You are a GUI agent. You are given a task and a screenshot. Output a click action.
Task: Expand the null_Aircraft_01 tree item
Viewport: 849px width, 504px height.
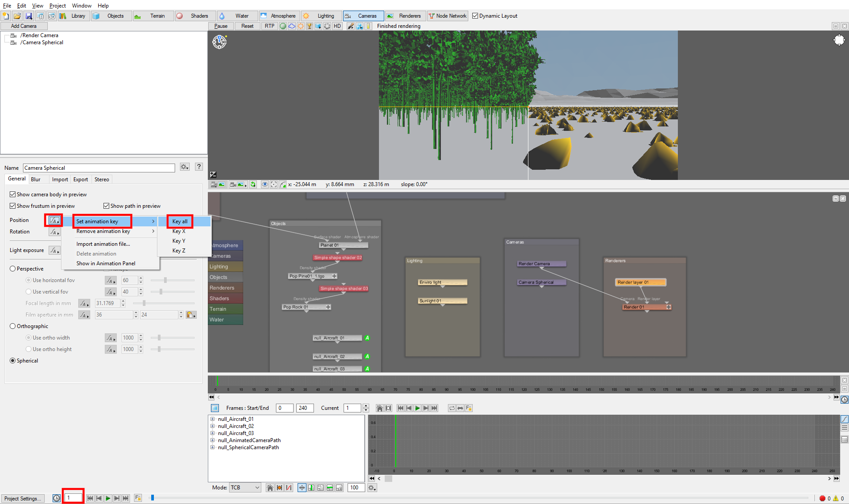[x=213, y=419]
